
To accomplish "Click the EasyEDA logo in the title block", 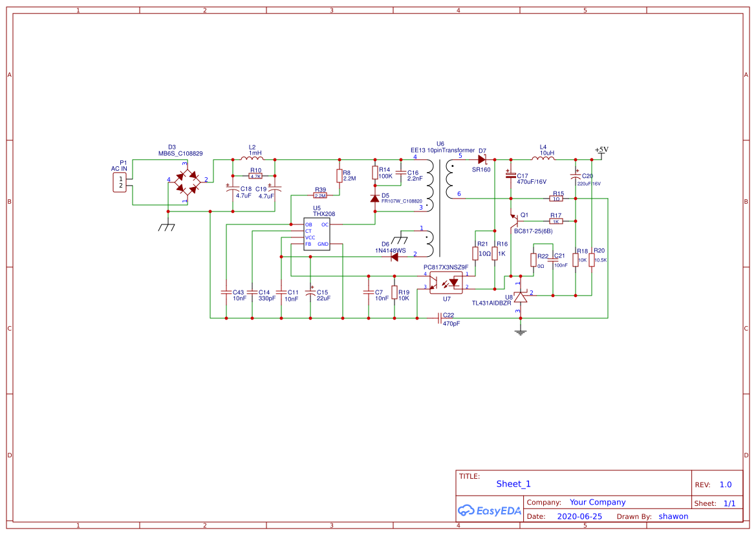I will pos(490,510).
